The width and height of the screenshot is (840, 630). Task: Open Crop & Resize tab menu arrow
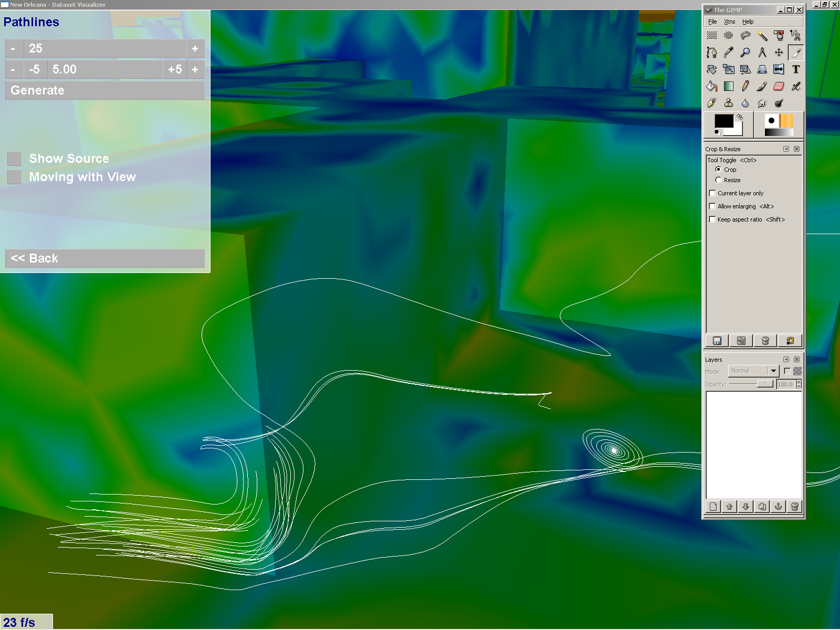point(786,149)
